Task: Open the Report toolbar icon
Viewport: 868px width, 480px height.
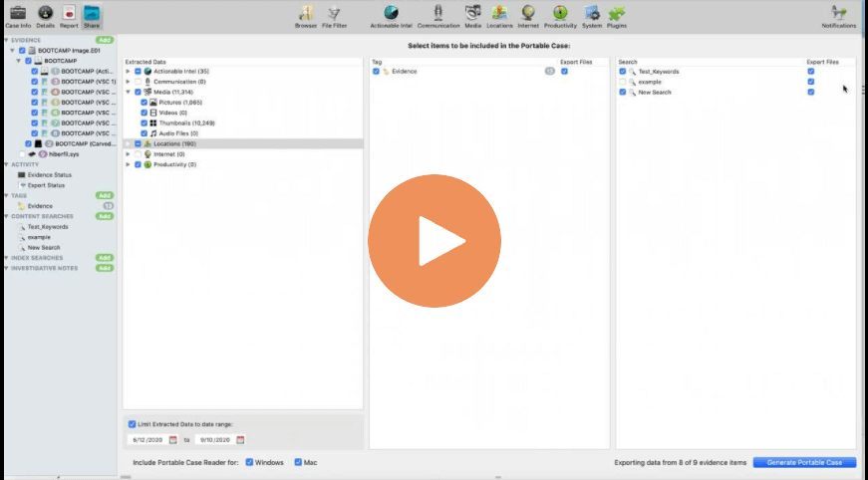Action: (x=69, y=17)
